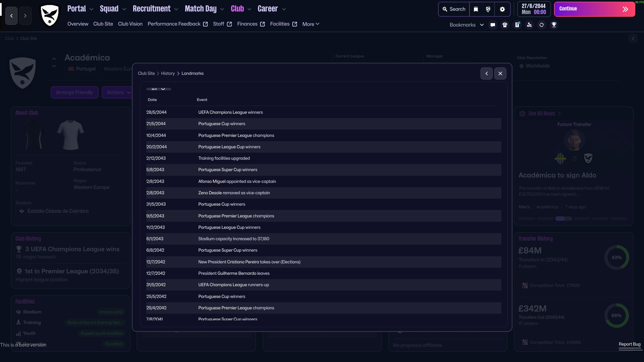Switch to previous club with up chevron
The image size is (644, 362).
pyautogui.click(x=54, y=59)
